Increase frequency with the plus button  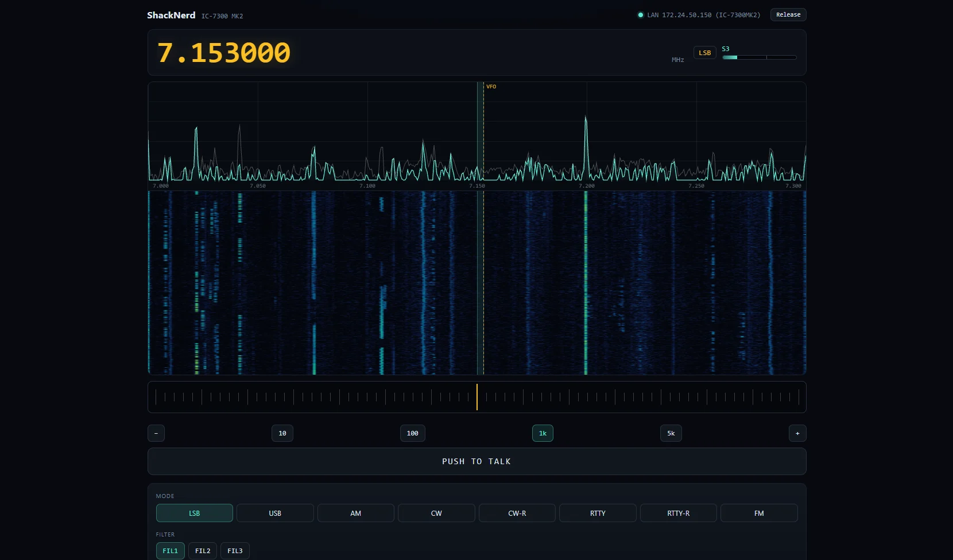click(797, 433)
